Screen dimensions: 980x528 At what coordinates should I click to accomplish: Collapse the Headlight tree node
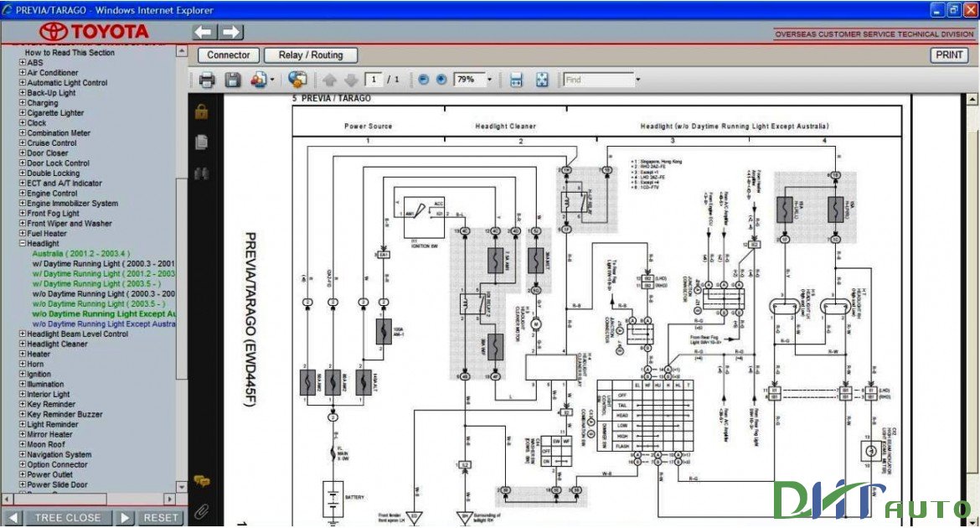pyautogui.click(x=23, y=243)
